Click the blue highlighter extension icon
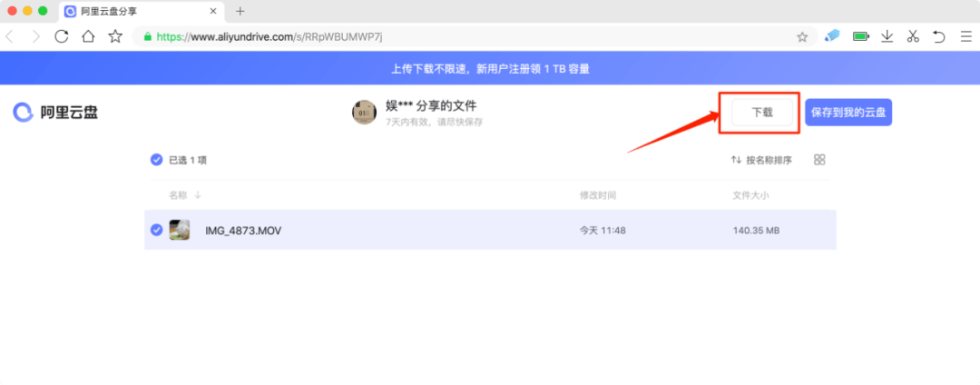 (832, 35)
